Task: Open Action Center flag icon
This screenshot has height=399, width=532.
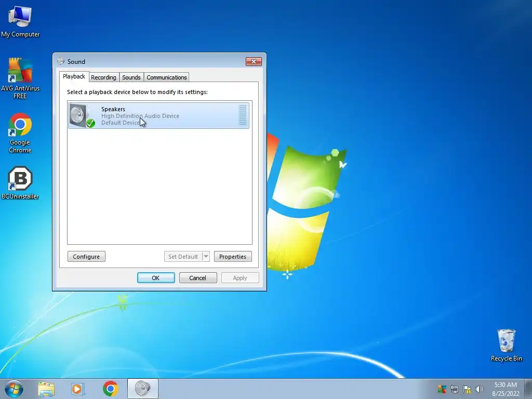Action: (x=467, y=389)
